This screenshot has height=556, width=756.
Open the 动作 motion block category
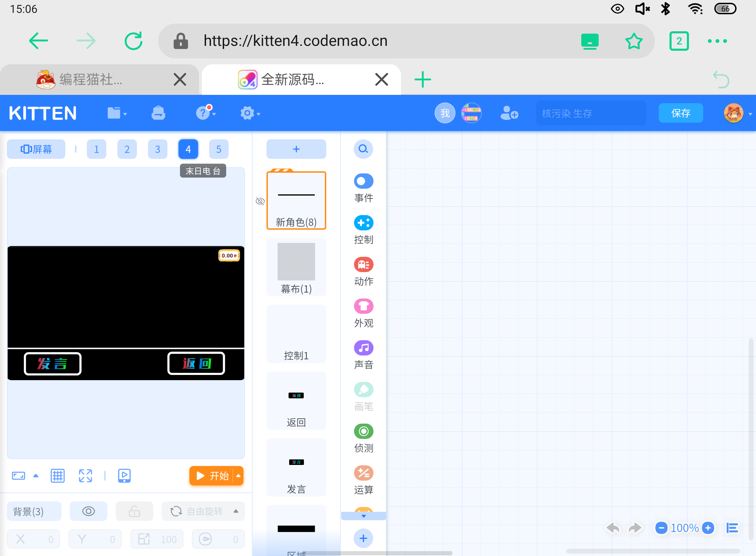(364, 272)
